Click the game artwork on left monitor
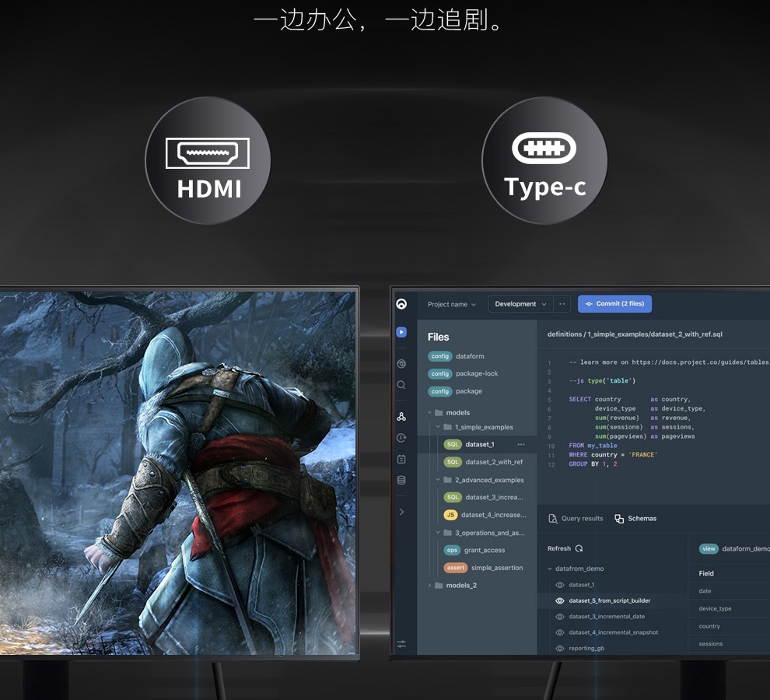Viewport: 770px width, 700px height. [178, 473]
